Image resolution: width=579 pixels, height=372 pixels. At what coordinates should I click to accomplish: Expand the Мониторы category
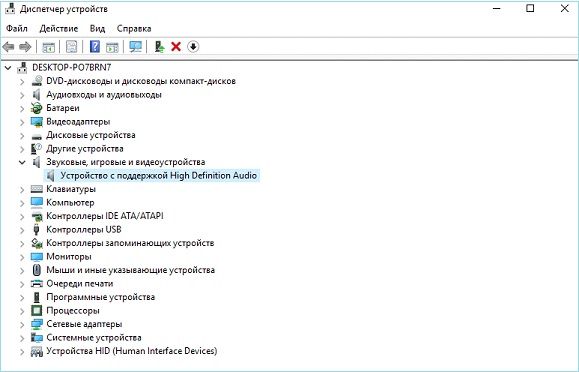click(x=22, y=257)
